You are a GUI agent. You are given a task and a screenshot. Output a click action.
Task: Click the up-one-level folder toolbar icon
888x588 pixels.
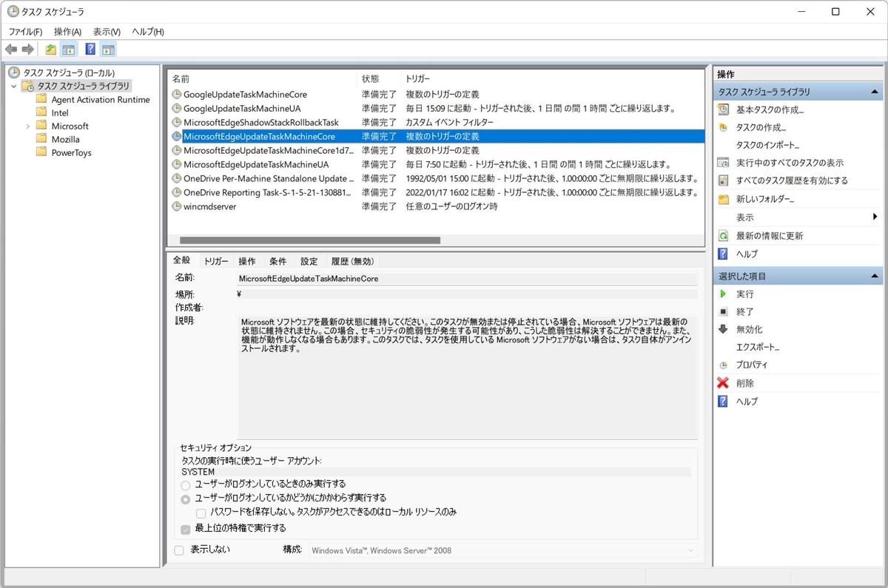tap(50, 50)
